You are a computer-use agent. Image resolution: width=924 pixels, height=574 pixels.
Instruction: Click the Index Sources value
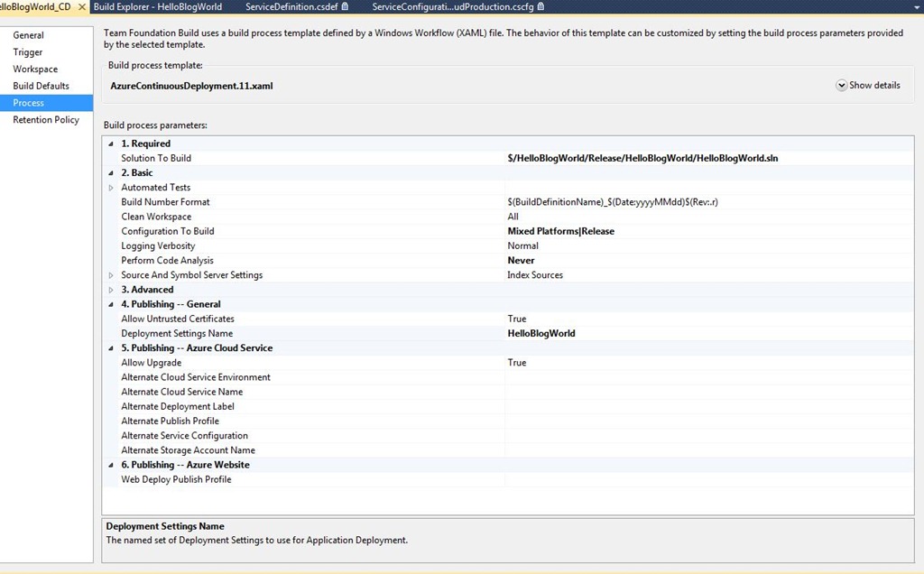click(535, 274)
